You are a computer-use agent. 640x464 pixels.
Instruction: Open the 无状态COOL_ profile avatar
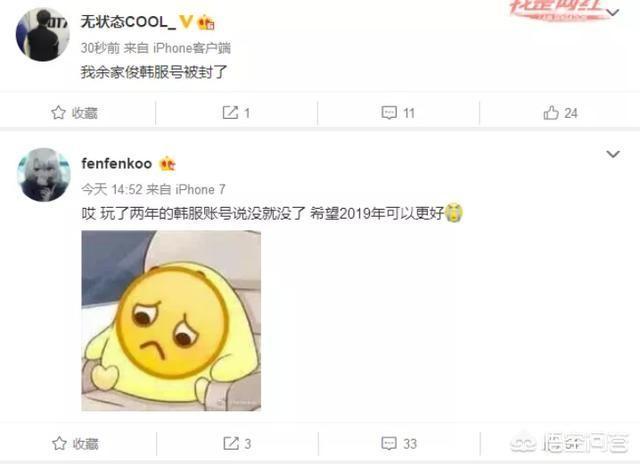coord(42,35)
